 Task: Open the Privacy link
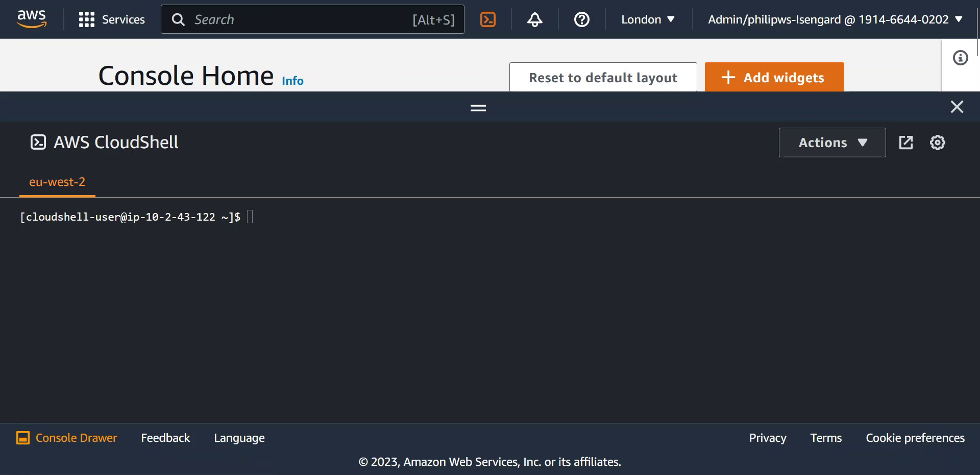(768, 438)
